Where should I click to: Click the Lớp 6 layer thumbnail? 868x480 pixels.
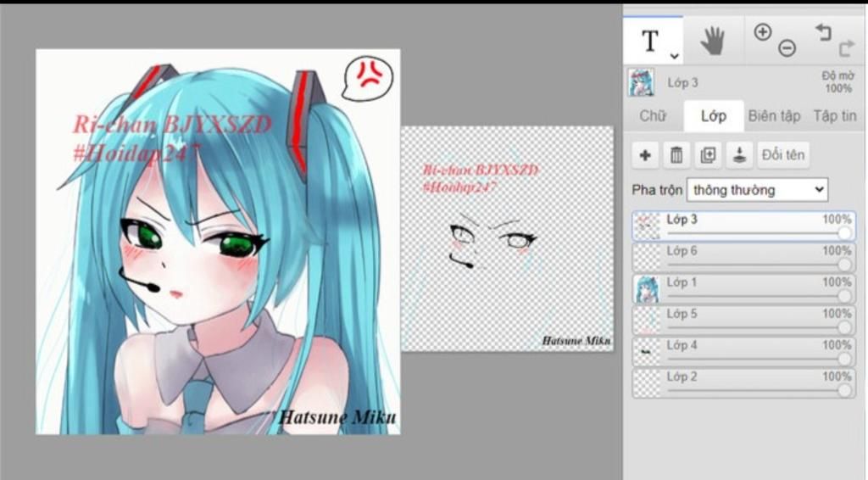click(x=647, y=258)
